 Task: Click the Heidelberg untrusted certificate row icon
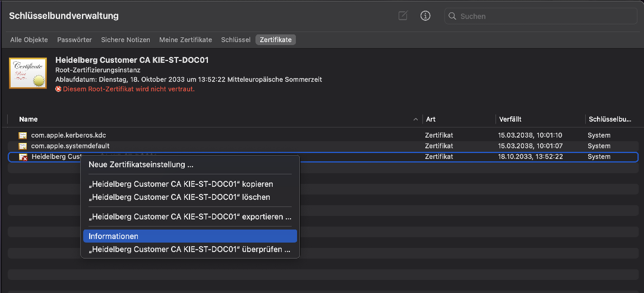coord(23,157)
